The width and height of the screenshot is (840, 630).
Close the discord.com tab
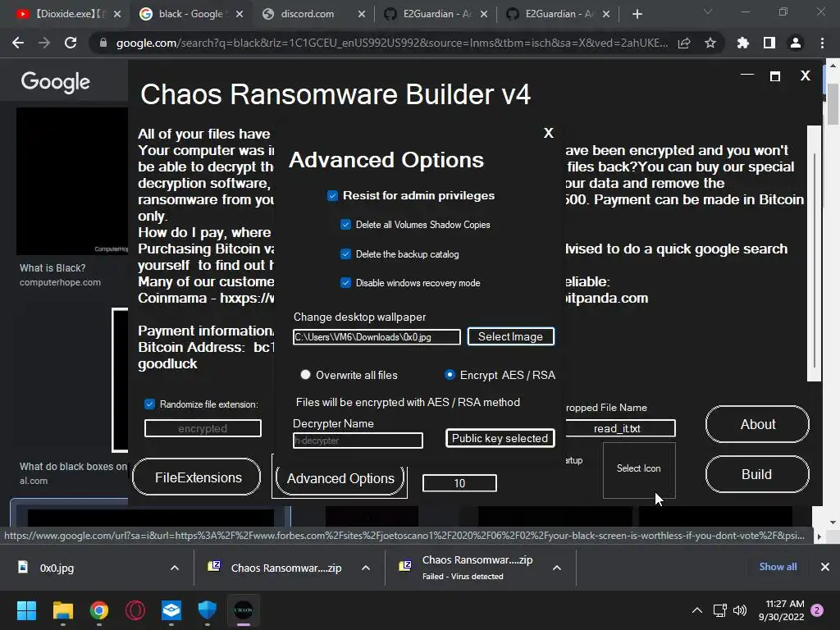[362, 14]
